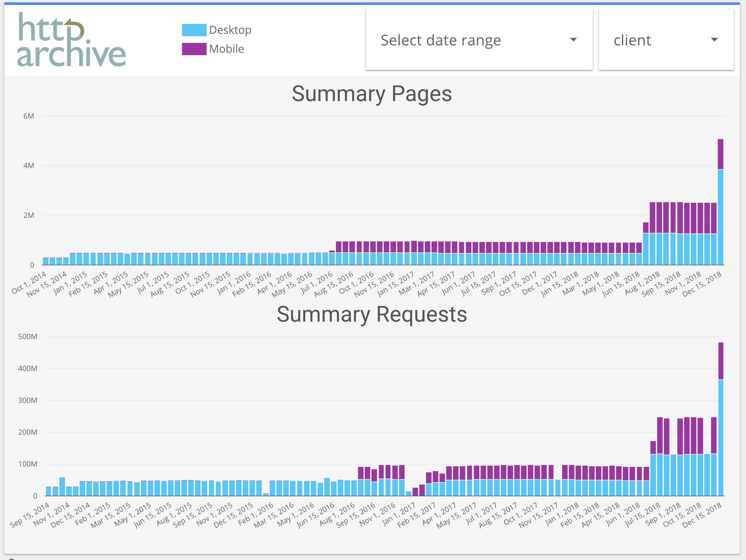Click the Mobile purple legend swatch
The height and width of the screenshot is (560, 746).
pos(194,49)
